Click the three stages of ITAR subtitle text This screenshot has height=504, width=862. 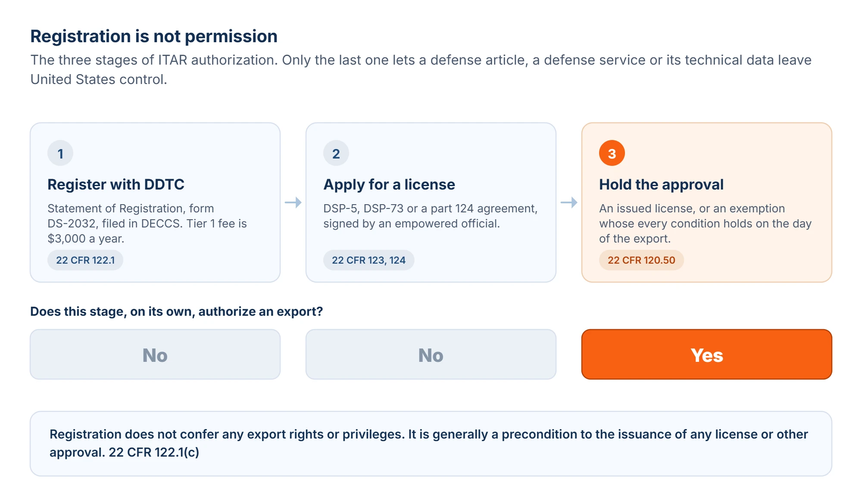pos(421,69)
